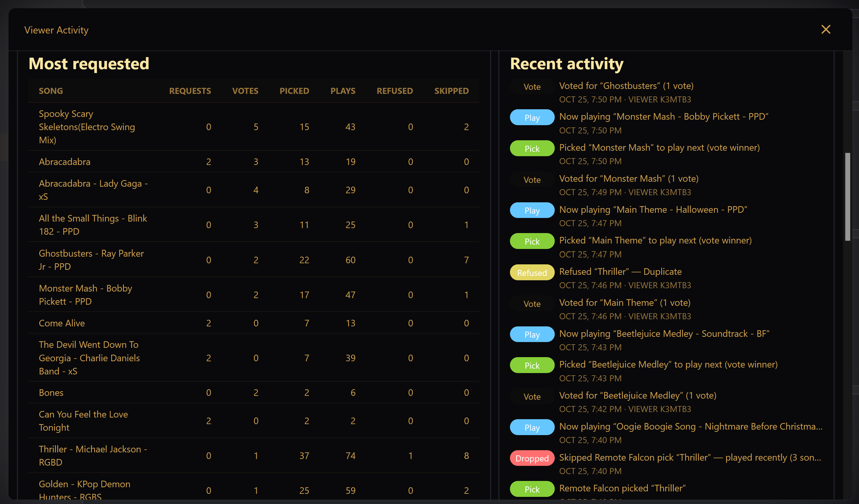The height and width of the screenshot is (504, 859).
Task: Click the 'OCT 25, 7:46 PM' timestamp under Refused Thriller
Action: 590,285
